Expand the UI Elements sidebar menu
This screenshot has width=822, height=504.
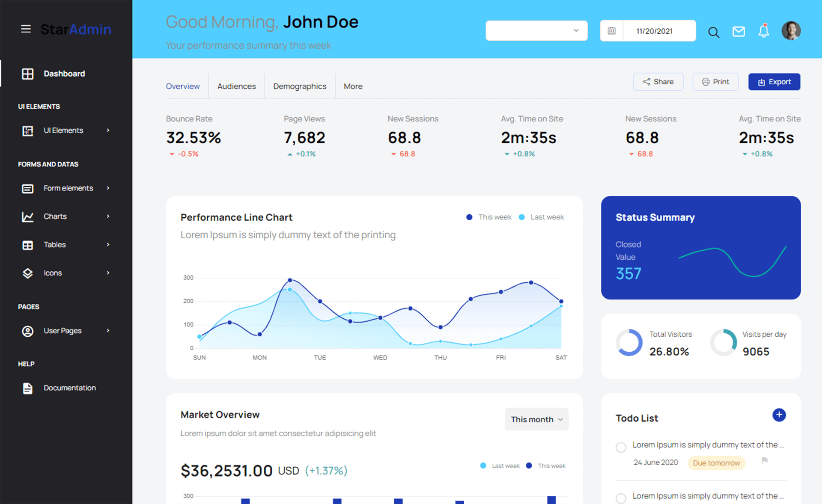pyautogui.click(x=63, y=130)
